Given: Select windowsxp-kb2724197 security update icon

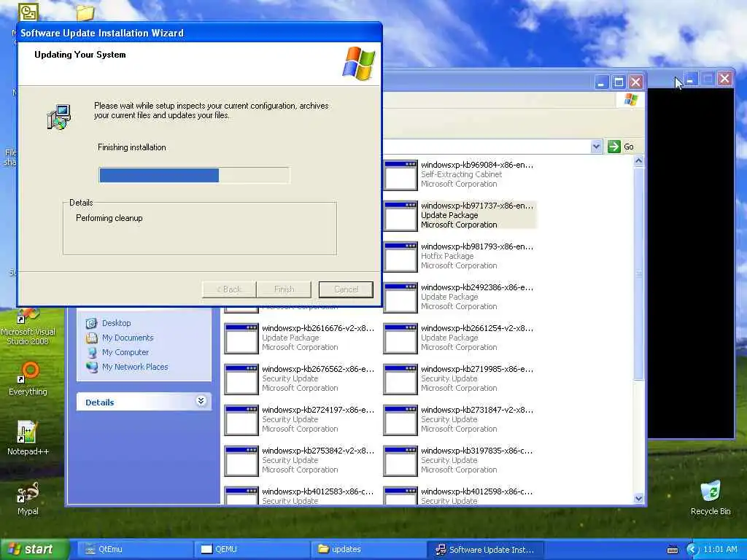Looking at the screenshot, I should (241, 421).
